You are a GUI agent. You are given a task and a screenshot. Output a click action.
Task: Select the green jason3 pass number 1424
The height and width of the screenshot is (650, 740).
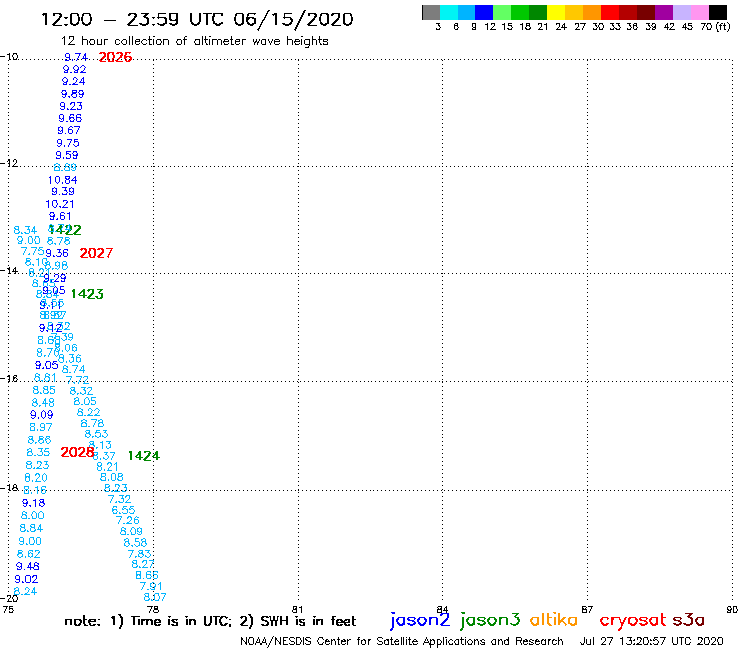point(144,456)
